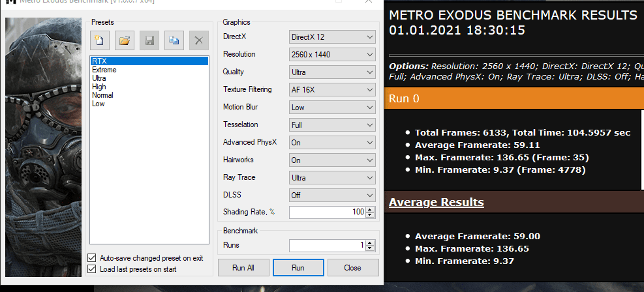Open a preset file with the folder icon

125,40
